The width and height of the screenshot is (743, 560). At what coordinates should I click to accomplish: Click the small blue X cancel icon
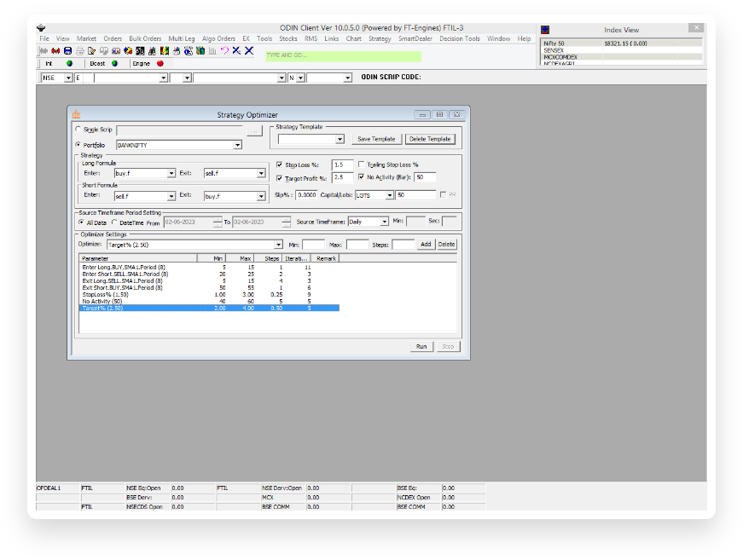(x=236, y=50)
